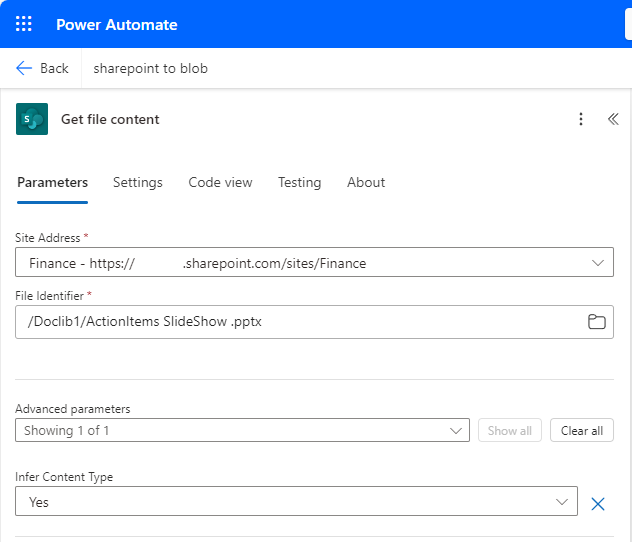Screen dimensions: 632x542
Task: Remove Infer Content Type parameter with X
Action: coord(598,504)
